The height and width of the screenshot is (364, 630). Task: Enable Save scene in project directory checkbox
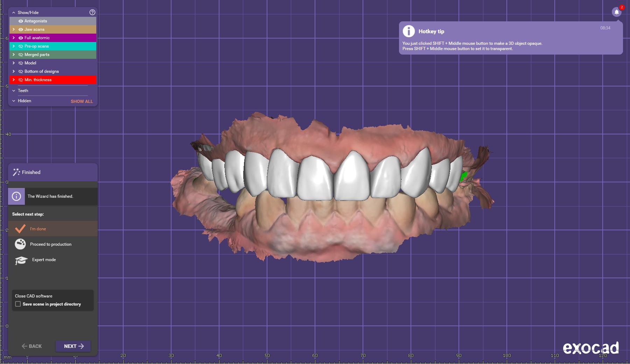point(18,304)
